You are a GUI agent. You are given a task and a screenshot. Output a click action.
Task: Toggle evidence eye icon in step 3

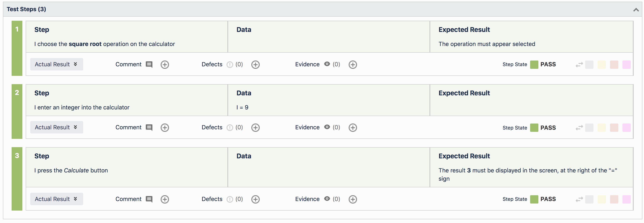coord(327,199)
